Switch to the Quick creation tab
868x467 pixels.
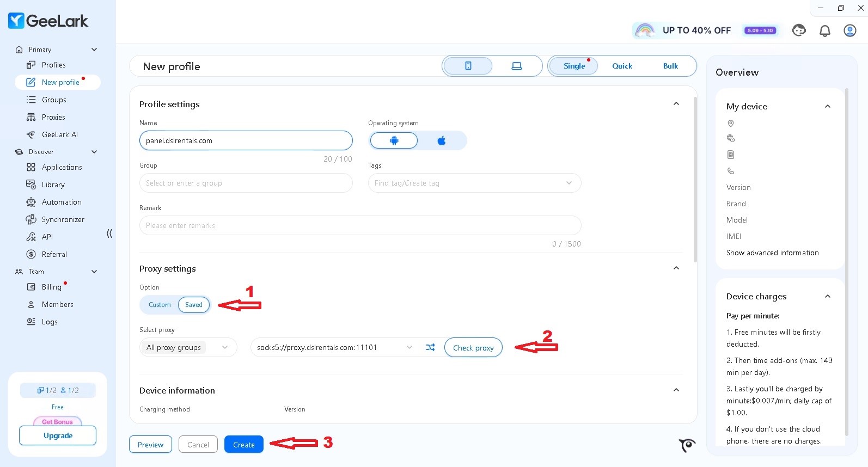[622, 66]
